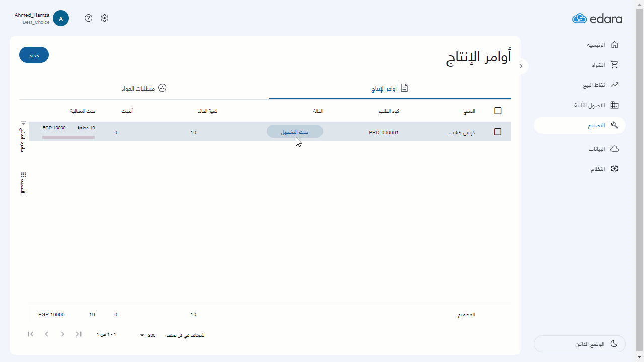Click the product name كرسي خشب
The height and width of the screenshot is (362, 644).
(x=462, y=133)
